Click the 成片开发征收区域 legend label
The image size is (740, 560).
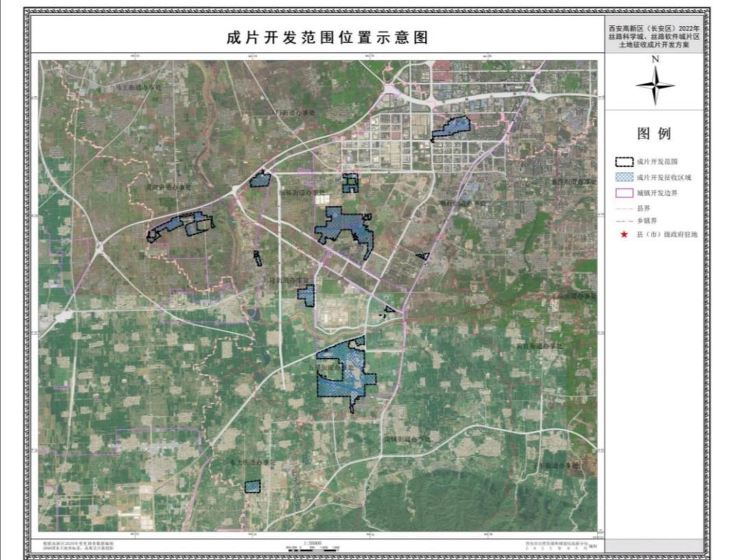click(x=664, y=177)
